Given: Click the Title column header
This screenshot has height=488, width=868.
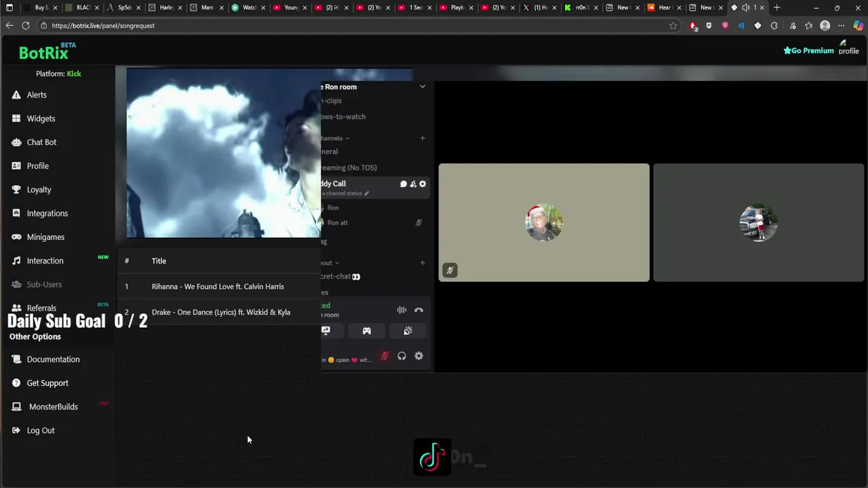Looking at the screenshot, I should pyautogui.click(x=159, y=261).
